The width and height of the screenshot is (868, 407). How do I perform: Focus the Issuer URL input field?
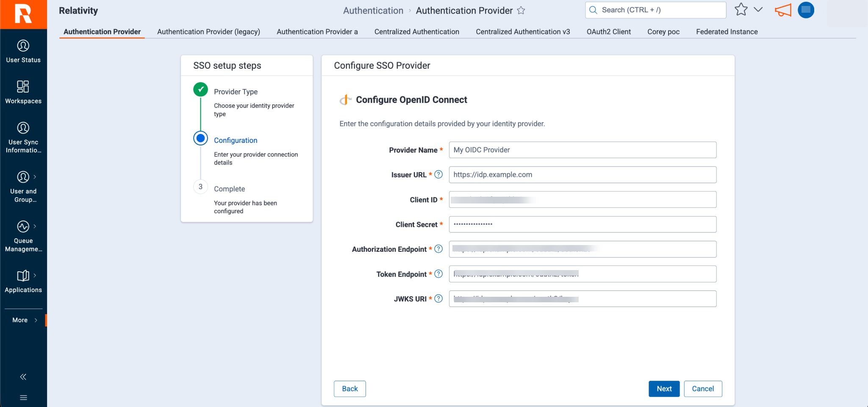pos(582,175)
